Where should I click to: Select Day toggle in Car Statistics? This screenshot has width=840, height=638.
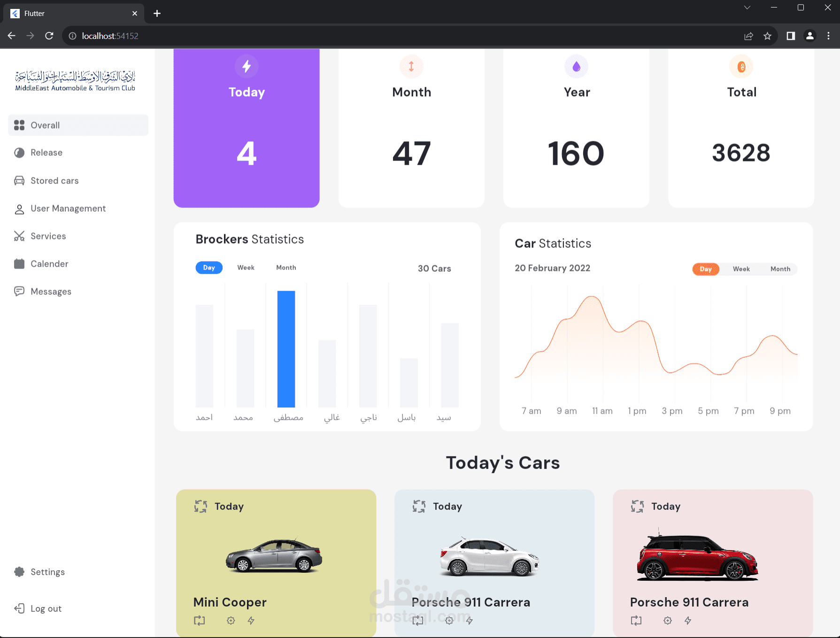(706, 269)
